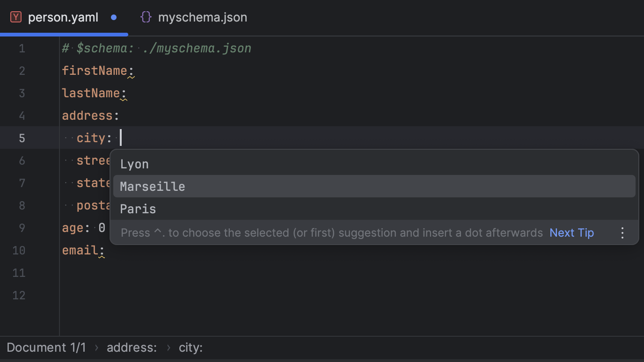
Task: Click the 0 value next to age
Action: point(101,228)
